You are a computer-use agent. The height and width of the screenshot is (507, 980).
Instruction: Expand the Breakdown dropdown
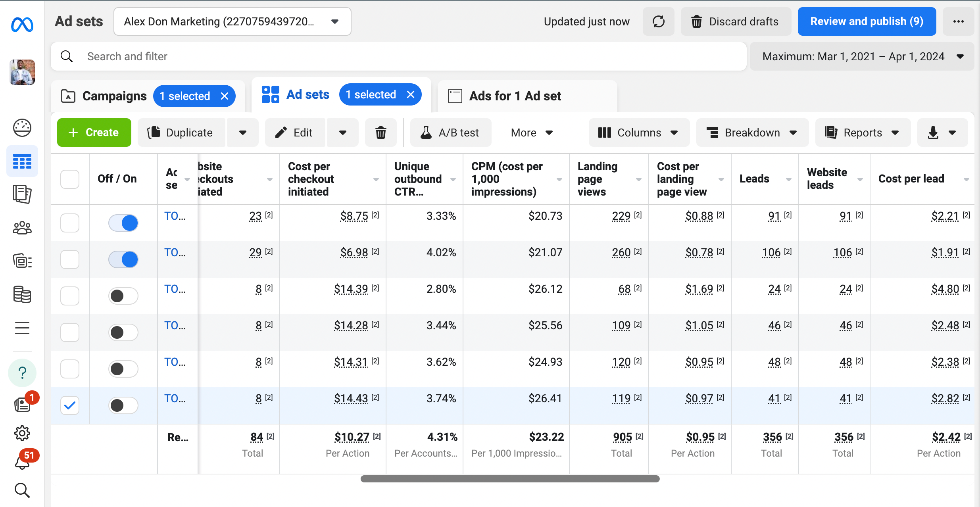(x=752, y=133)
